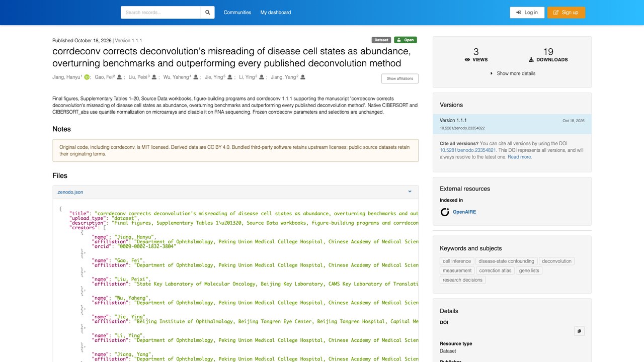Viewport: 644px width, 362px height.
Task: Expand Show more details
Action: click(x=512, y=73)
